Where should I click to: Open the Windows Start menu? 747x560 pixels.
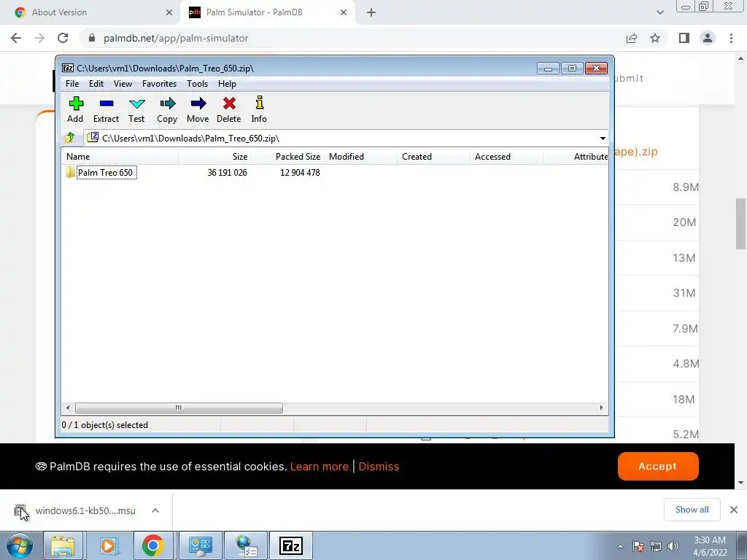pyautogui.click(x=20, y=545)
